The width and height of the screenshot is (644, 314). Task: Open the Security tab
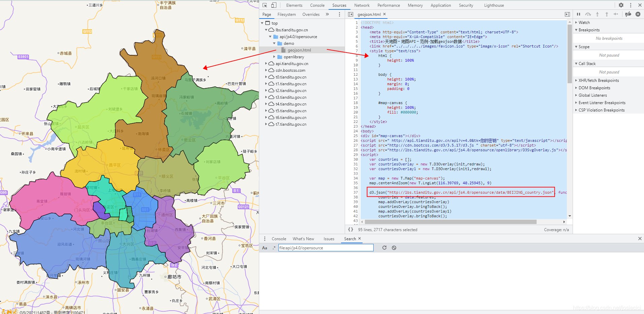click(466, 5)
